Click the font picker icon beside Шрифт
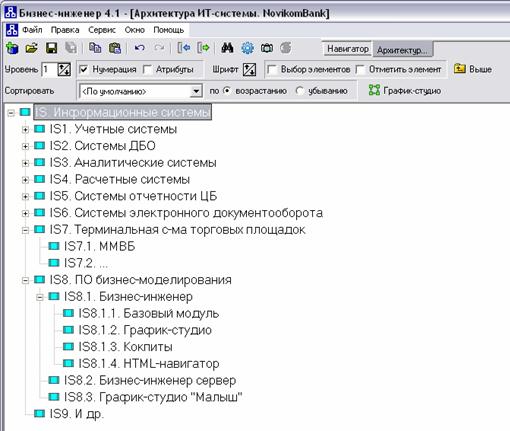Screen dimensions: 510x431 [x=249, y=70]
